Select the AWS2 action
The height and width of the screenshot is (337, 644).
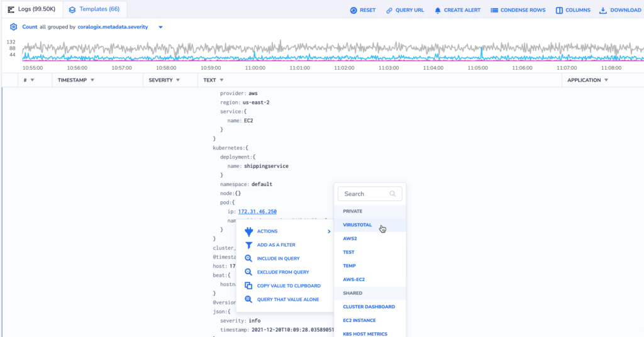coord(370,238)
